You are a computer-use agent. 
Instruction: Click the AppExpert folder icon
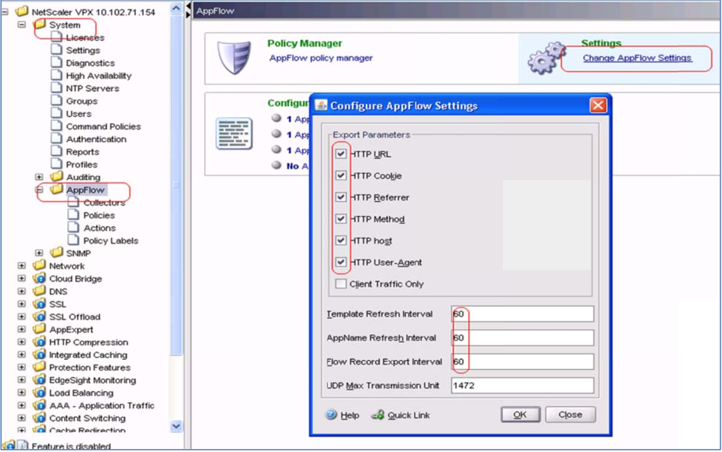tap(39, 329)
